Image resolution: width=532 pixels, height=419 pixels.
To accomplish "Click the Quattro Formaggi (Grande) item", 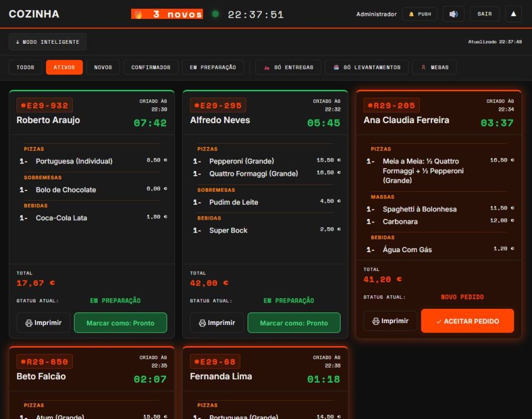I will click(254, 173).
